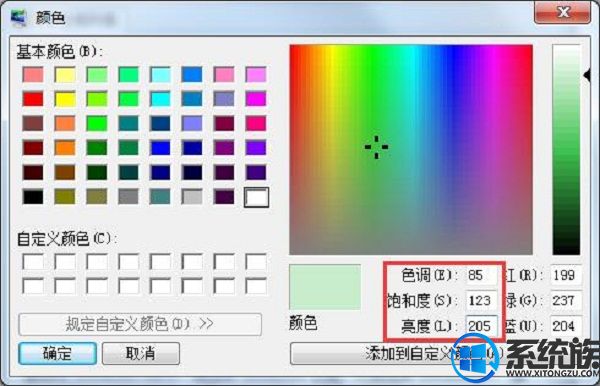600x386 pixels.
Task: Pick the pure lime green swatch in third row
Action: coord(96,123)
